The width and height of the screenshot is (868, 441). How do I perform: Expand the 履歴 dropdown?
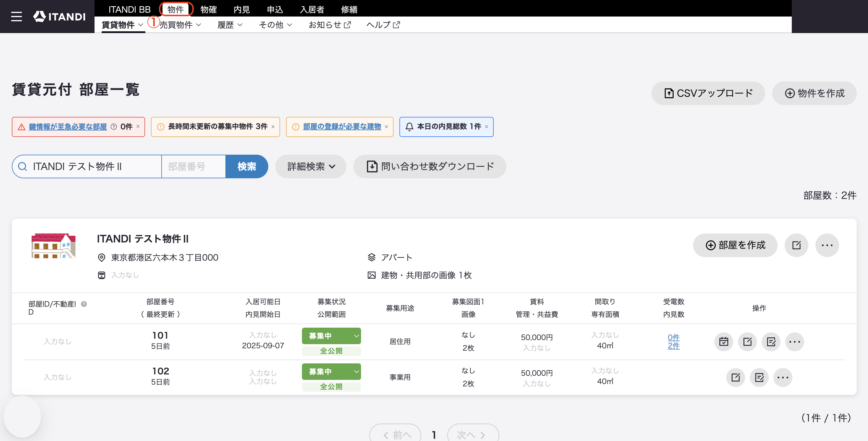(230, 25)
